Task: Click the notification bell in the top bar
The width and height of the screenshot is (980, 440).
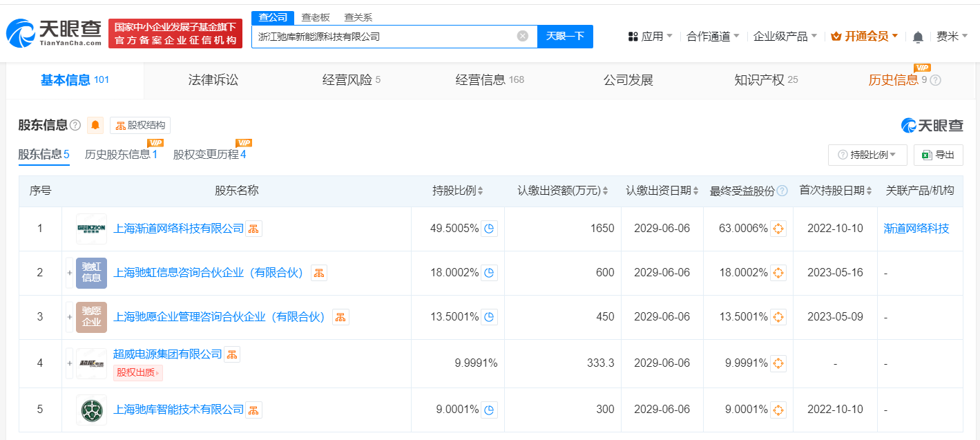Action: click(918, 35)
